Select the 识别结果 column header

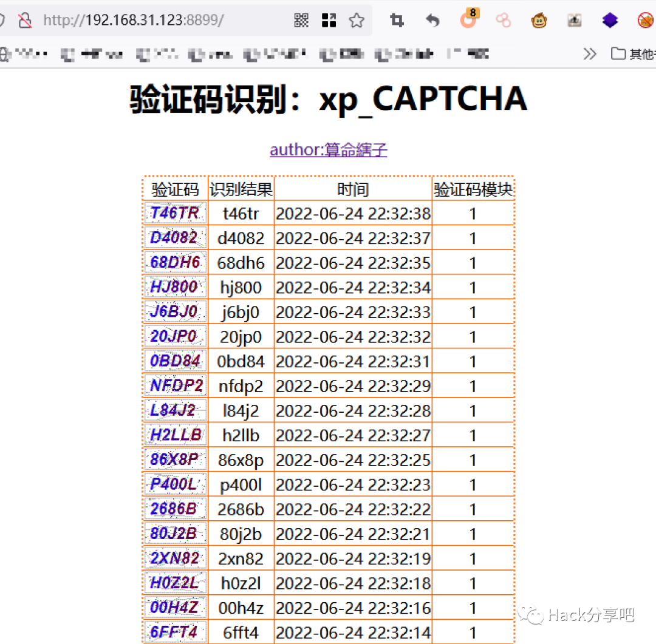click(x=241, y=189)
